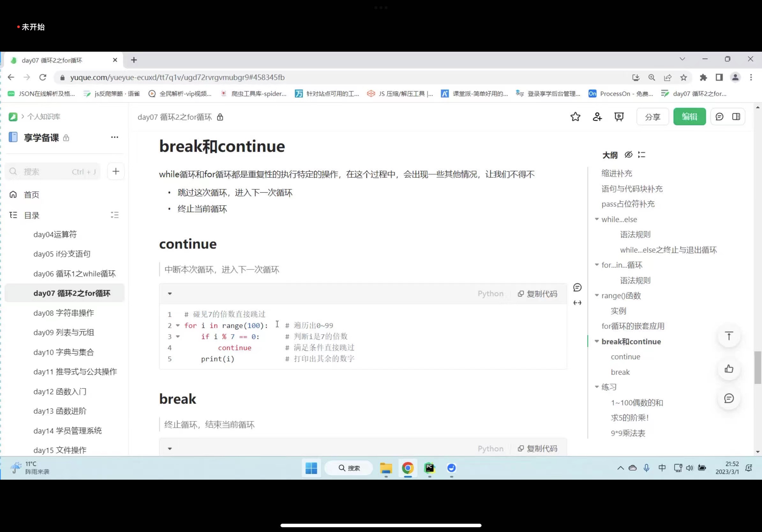Select 首页 in the left sidebar
The width and height of the screenshot is (762, 532).
pyautogui.click(x=31, y=195)
